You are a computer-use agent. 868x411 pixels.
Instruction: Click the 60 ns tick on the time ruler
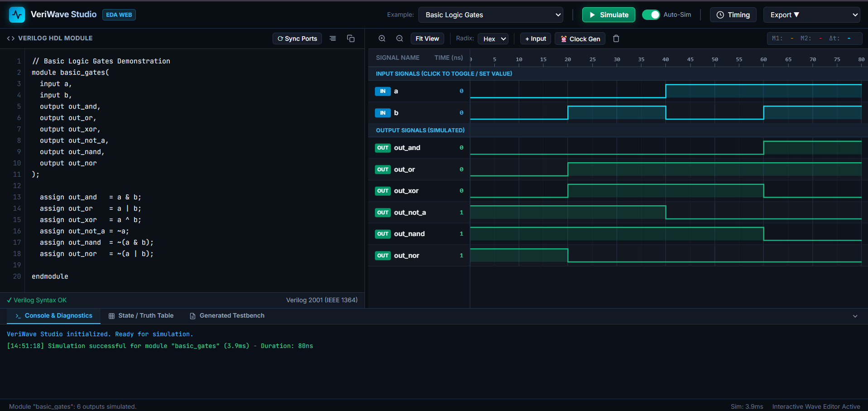(x=763, y=60)
